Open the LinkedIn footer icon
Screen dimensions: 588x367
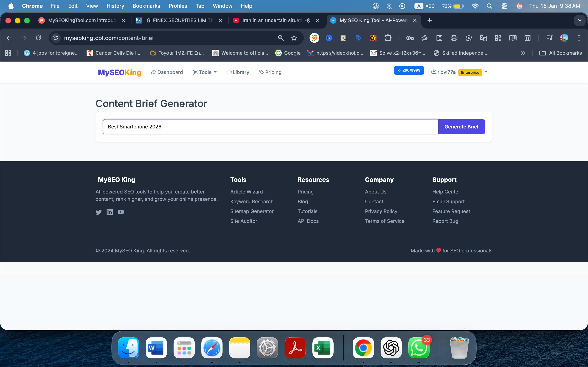[x=110, y=212]
